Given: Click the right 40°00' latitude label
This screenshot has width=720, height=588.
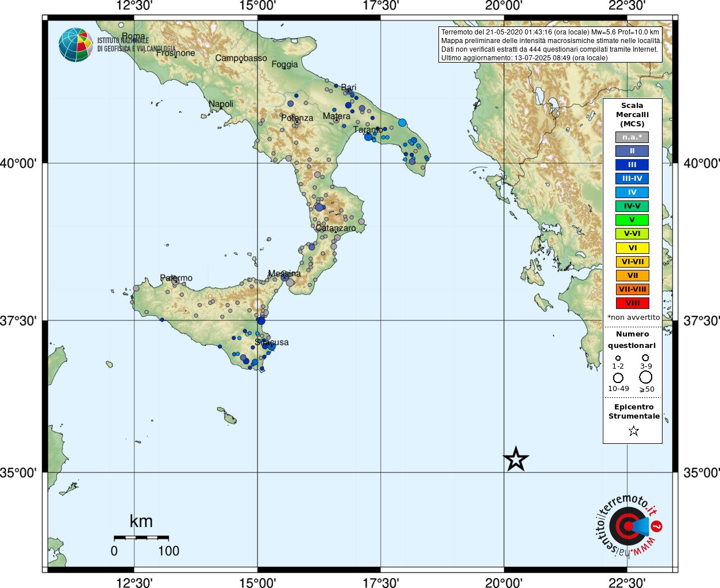Looking at the screenshot, I should [702, 163].
